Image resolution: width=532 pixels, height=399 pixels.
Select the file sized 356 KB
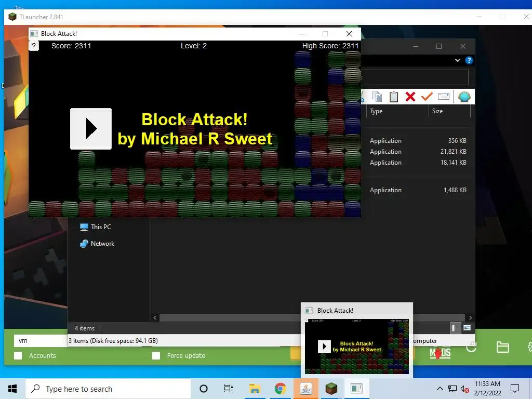pyautogui.click(x=418, y=140)
